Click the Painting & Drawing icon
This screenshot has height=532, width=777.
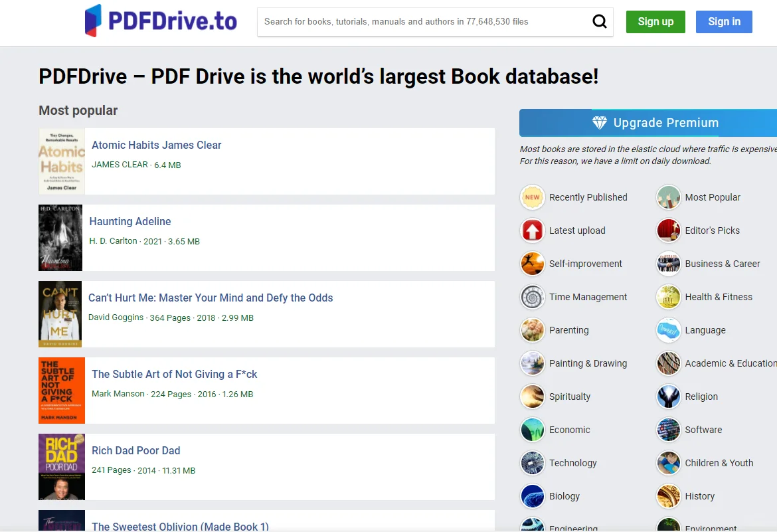[532, 363]
